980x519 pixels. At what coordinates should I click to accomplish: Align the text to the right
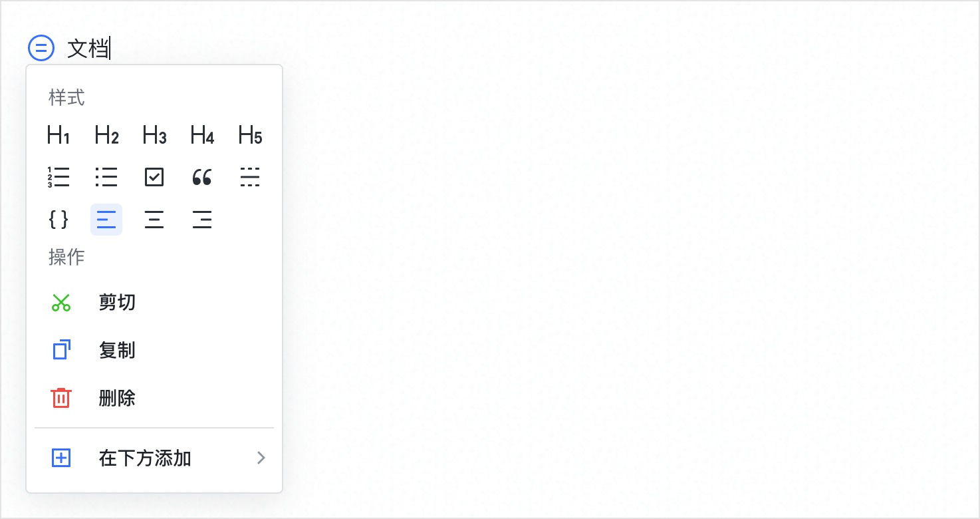coord(202,220)
